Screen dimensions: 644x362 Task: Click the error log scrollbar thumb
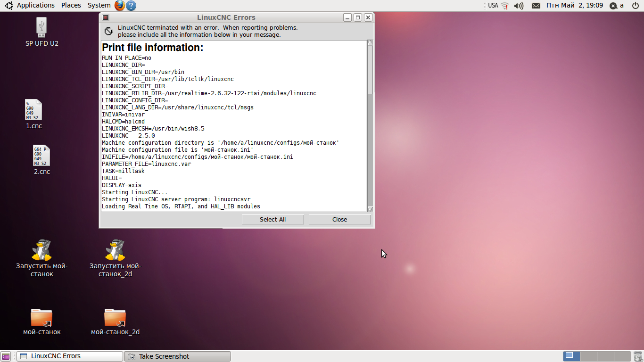[x=370, y=70]
